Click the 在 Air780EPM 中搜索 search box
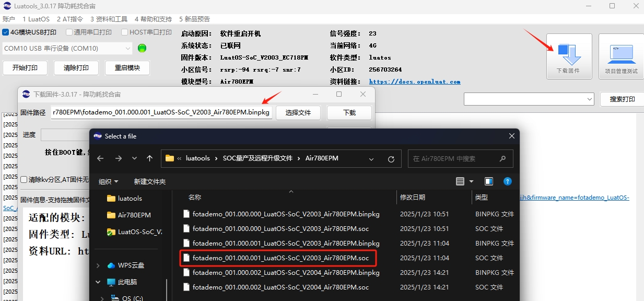Image resolution: width=644 pixels, height=301 pixels. coord(460,159)
